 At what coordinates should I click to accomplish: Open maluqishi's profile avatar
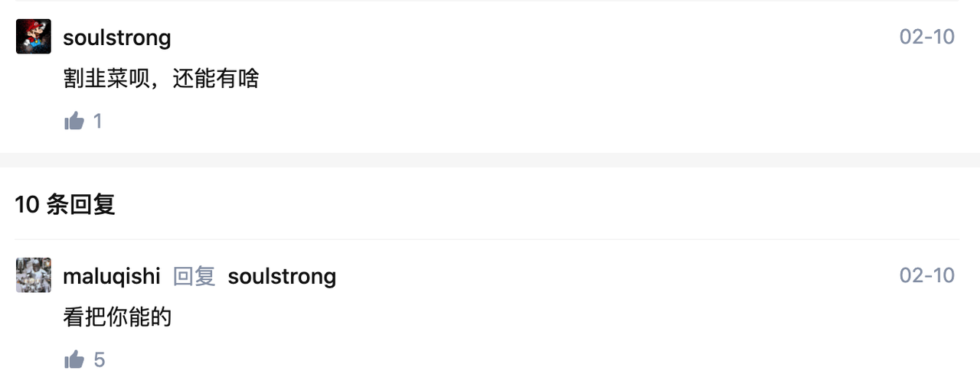pos(34,275)
